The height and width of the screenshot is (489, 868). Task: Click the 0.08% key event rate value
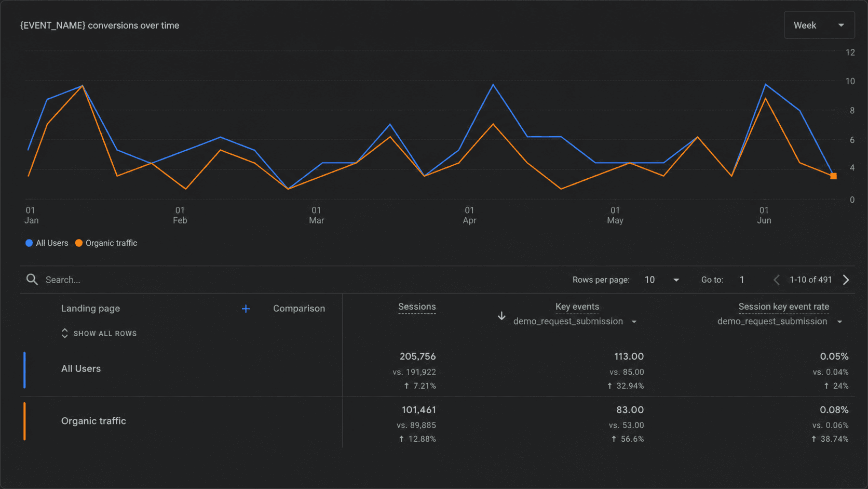[x=834, y=410]
